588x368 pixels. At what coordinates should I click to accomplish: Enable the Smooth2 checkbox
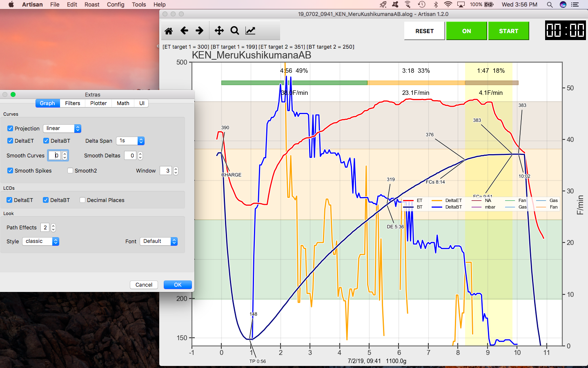click(70, 171)
